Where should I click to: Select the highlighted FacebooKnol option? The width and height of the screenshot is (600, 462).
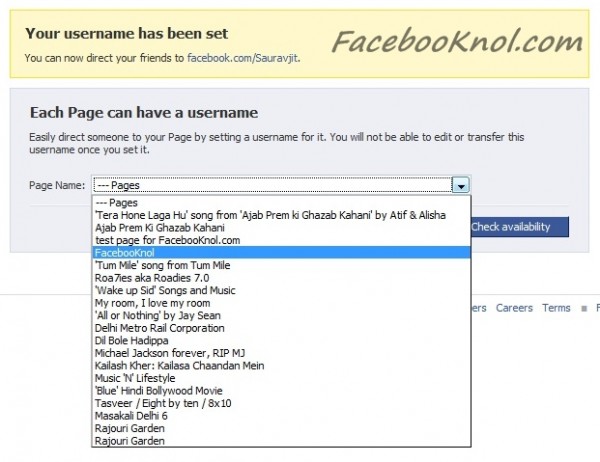(281, 253)
